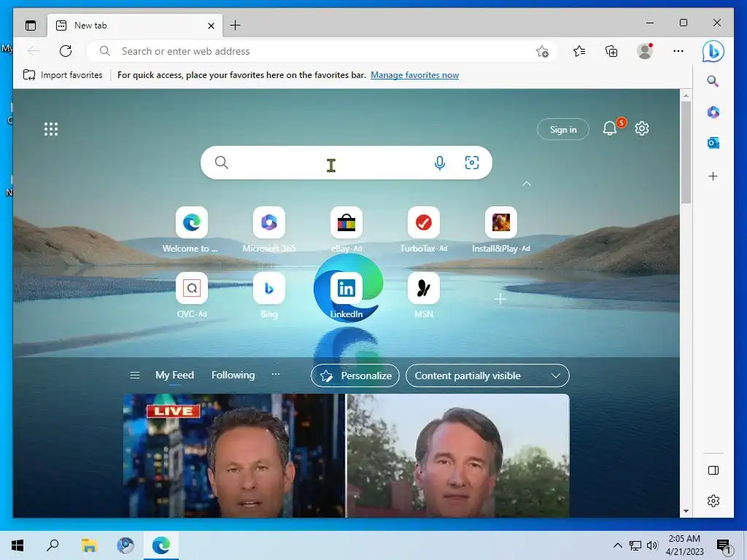Open the apps grid launcher

coord(51,129)
